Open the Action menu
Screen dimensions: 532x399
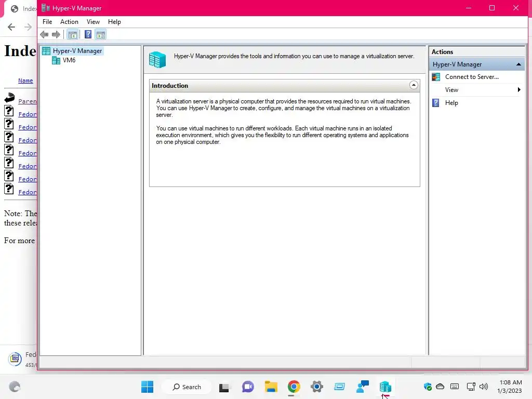pyautogui.click(x=69, y=22)
